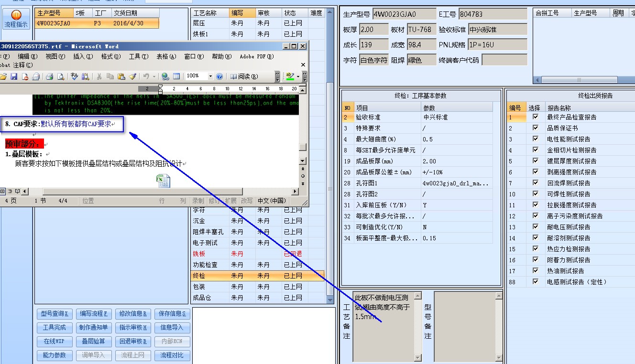The width and height of the screenshot is (635, 364).
Task: Select the 终检 row in process list
Action: [257, 276]
